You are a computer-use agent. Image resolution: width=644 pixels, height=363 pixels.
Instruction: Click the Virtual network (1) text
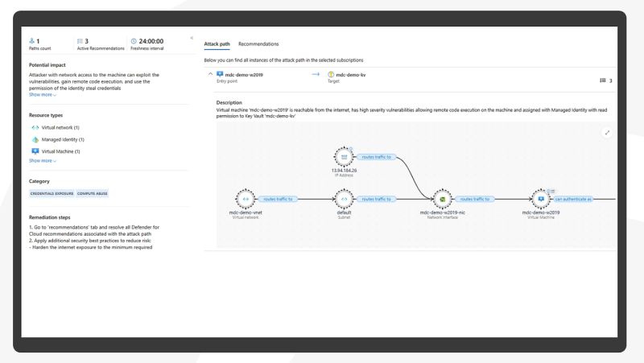tap(60, 128)
